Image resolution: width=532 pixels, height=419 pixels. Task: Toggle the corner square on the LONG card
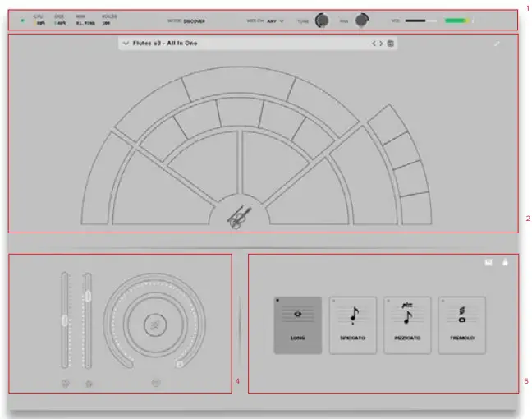[x=277, y=301]
